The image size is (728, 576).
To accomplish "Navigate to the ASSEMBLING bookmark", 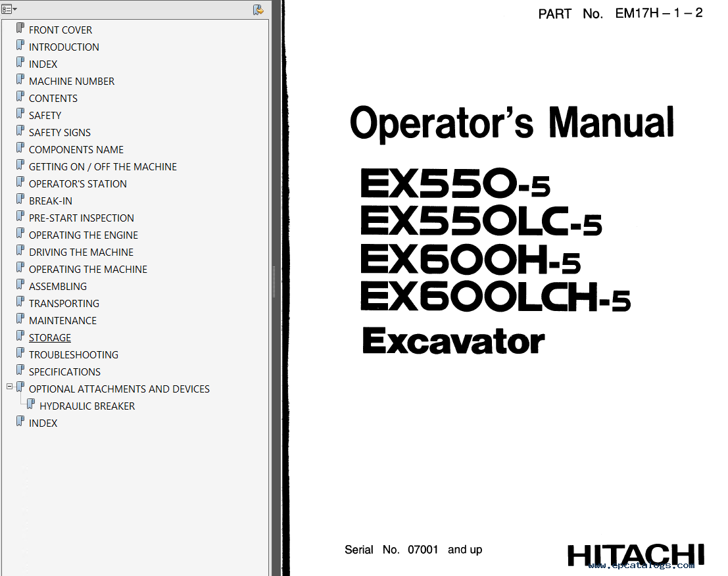I will [x=58, y=287].
